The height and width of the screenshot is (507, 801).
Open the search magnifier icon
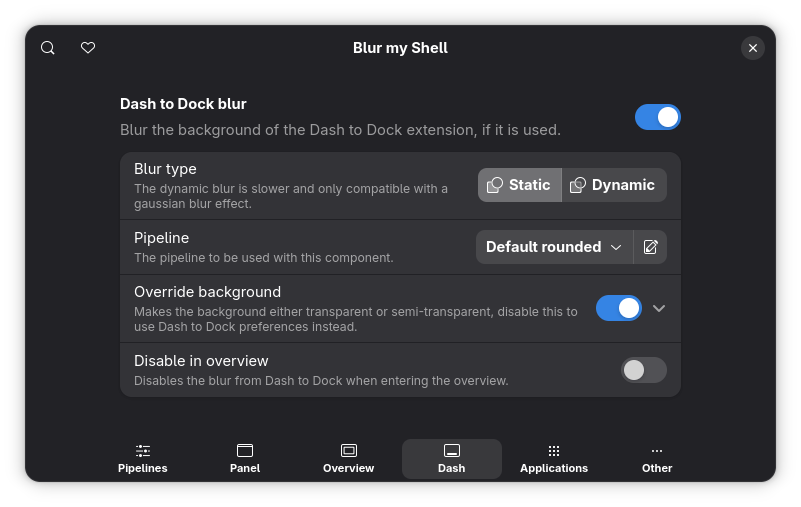48,48
